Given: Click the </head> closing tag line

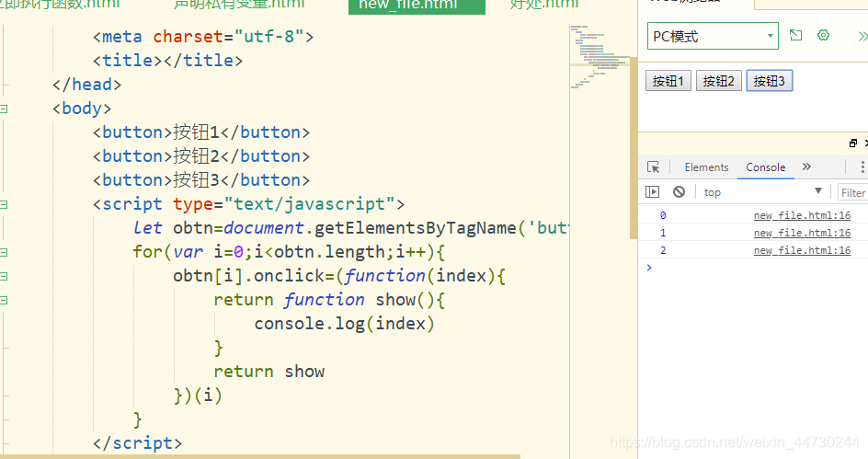Looking at the screenshot, I should coord(87,85).
